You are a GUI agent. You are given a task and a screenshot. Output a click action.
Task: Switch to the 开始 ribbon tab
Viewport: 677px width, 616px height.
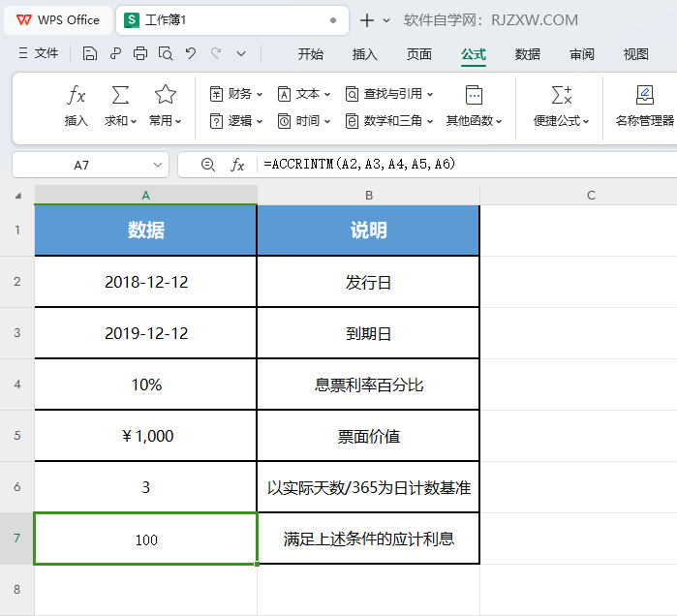tap(311, 54)
